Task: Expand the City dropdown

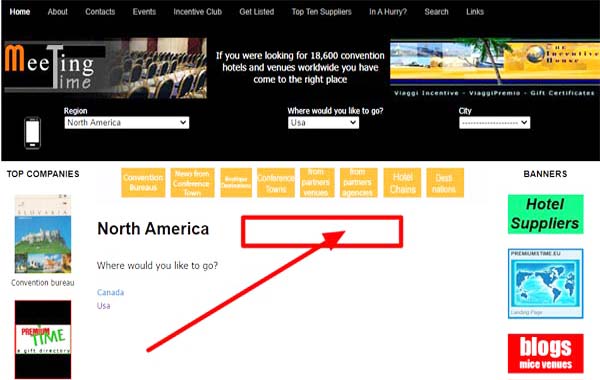Action: 494,122
